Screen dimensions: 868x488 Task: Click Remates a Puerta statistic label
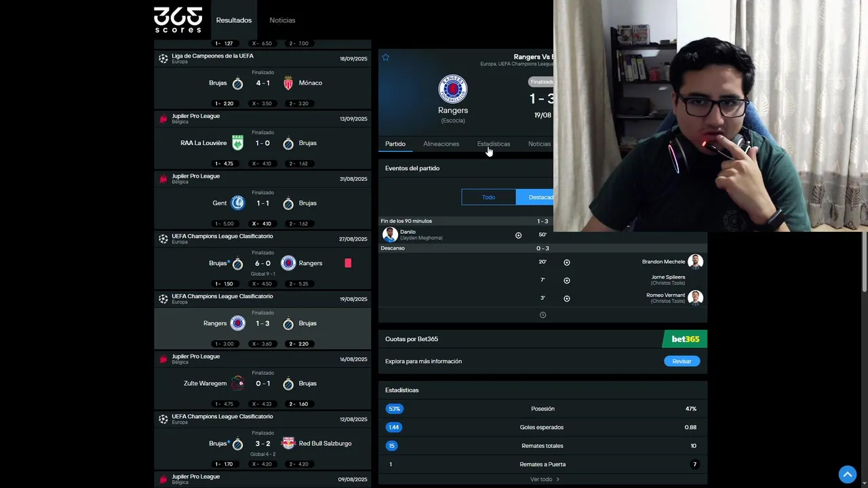[x=542, y=464]
